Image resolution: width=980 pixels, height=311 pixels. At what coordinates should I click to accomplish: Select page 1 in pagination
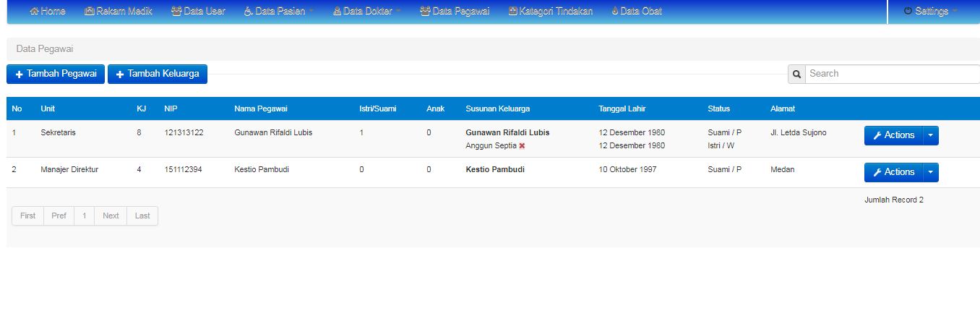84,216
